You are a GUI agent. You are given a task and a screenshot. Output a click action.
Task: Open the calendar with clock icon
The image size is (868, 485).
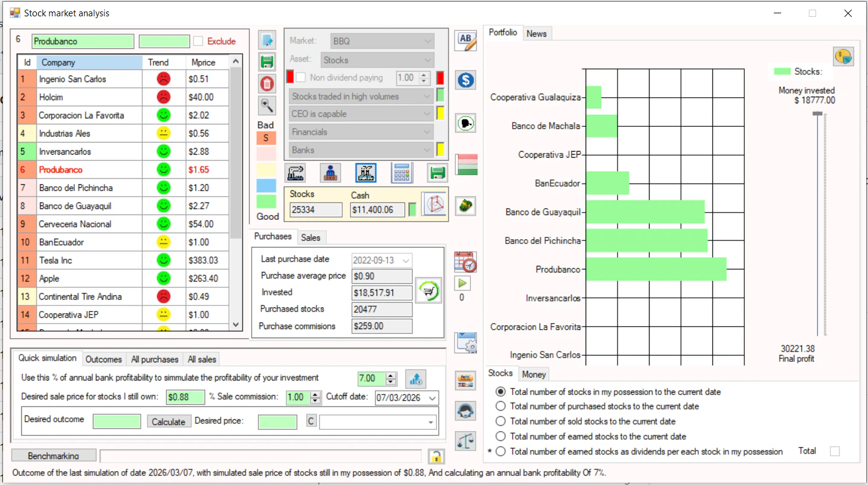[465, 262]
